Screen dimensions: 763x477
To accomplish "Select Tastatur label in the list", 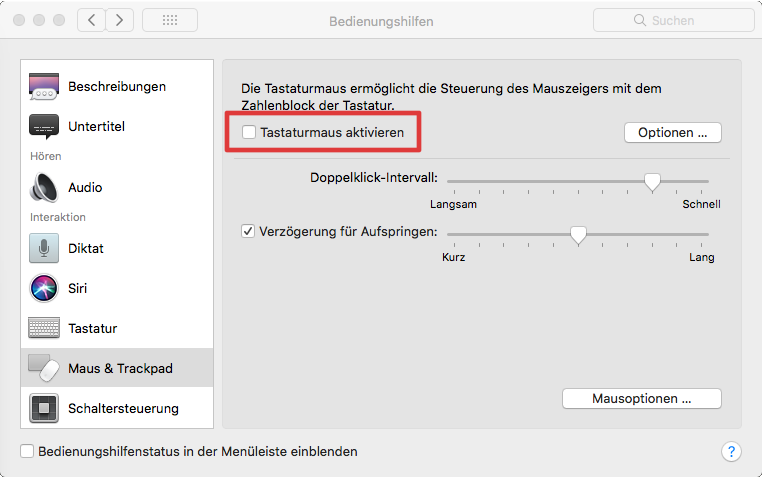I will point(92,329).
